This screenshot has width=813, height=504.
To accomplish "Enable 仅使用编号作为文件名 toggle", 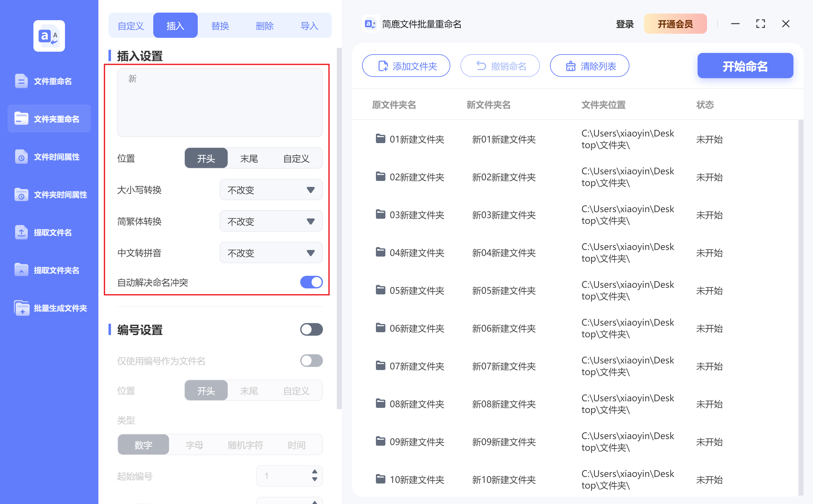I will [x=311, y=360].
